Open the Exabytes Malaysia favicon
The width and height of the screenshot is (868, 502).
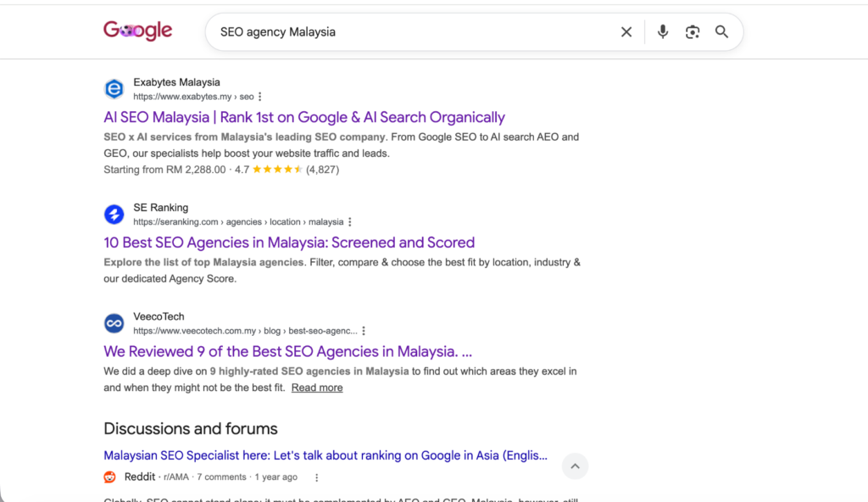(x=114, y=89)
